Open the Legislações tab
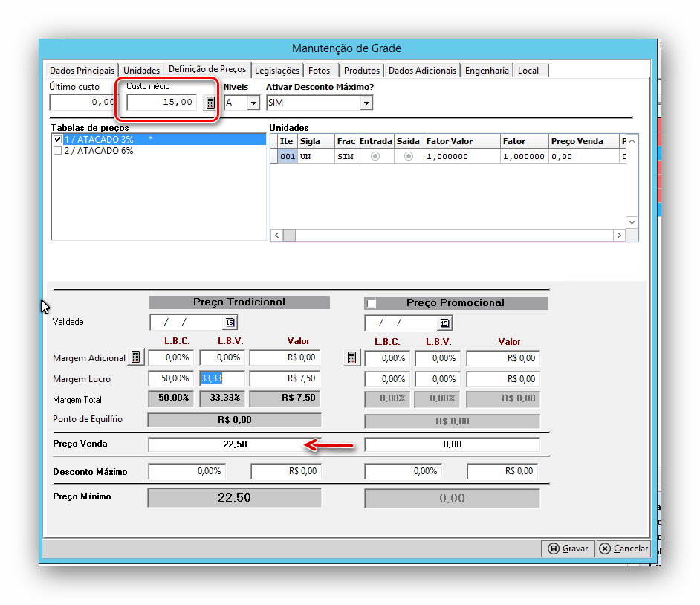The height and width of the screenshot is (605, 700). pyautogui.click(x=277, y=71)
